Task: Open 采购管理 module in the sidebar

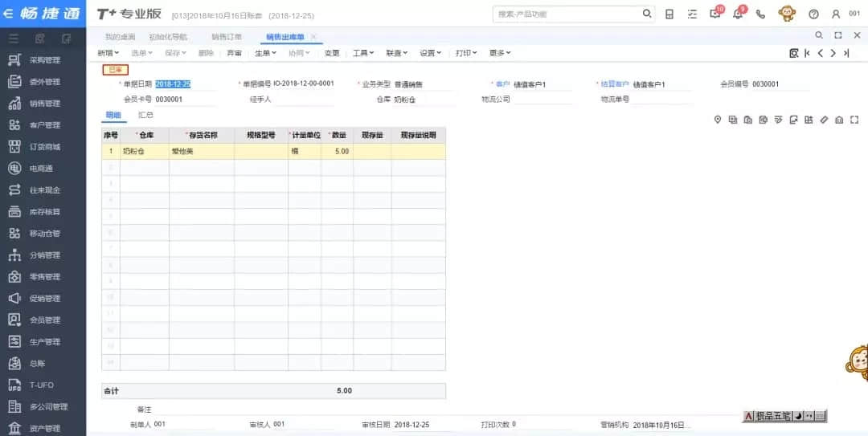Action: [44, 60]
